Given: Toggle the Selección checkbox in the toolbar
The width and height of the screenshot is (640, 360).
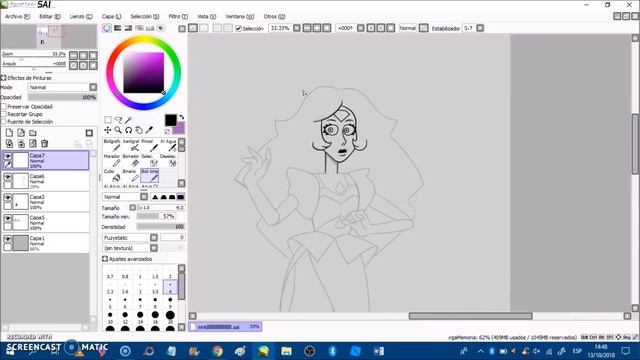Looking at the screenshot, I should click(238, 29).
